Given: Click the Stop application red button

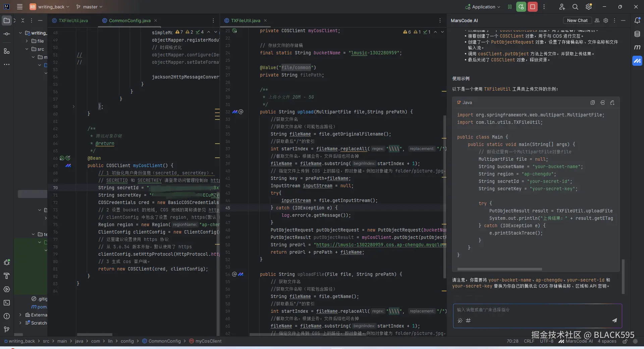Looking at the screenshot, I should [532, 7].
